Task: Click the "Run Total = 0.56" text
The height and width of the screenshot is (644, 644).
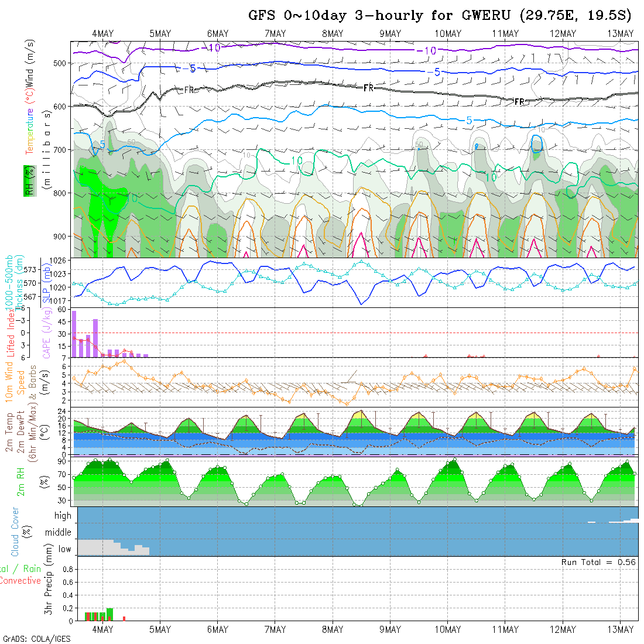Action: pos(598,562)
